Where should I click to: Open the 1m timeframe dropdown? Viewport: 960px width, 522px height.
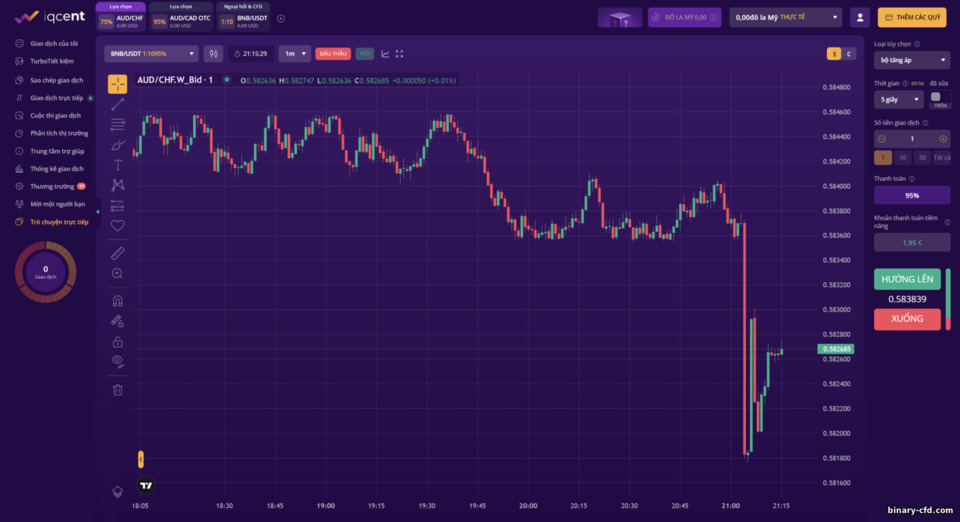(294, 54)
